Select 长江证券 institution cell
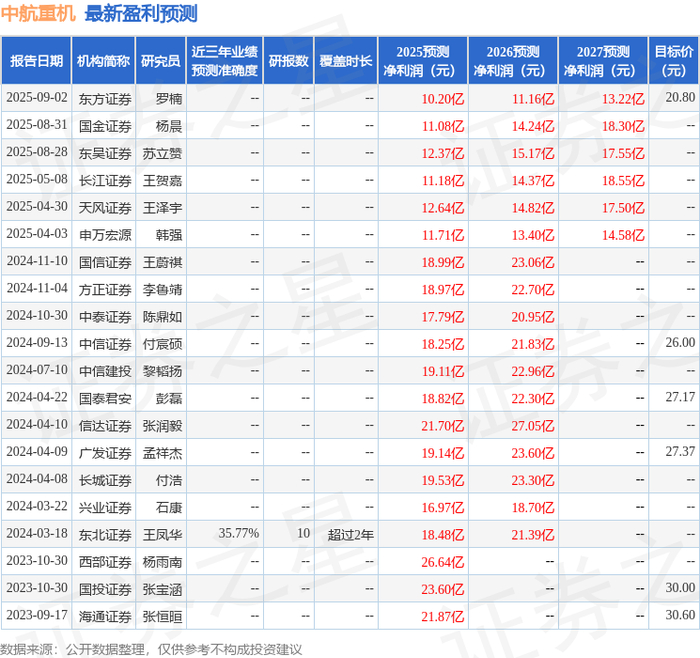The image size is (700, 658). 105,180
